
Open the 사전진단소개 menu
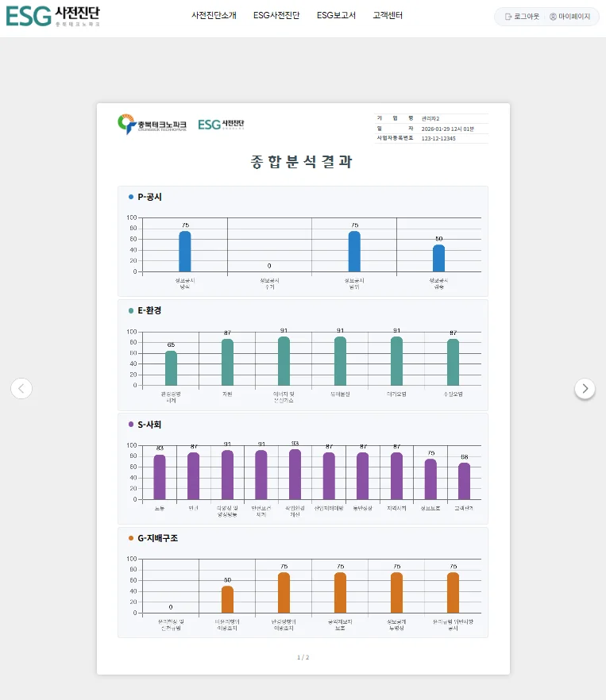point(214,16)
